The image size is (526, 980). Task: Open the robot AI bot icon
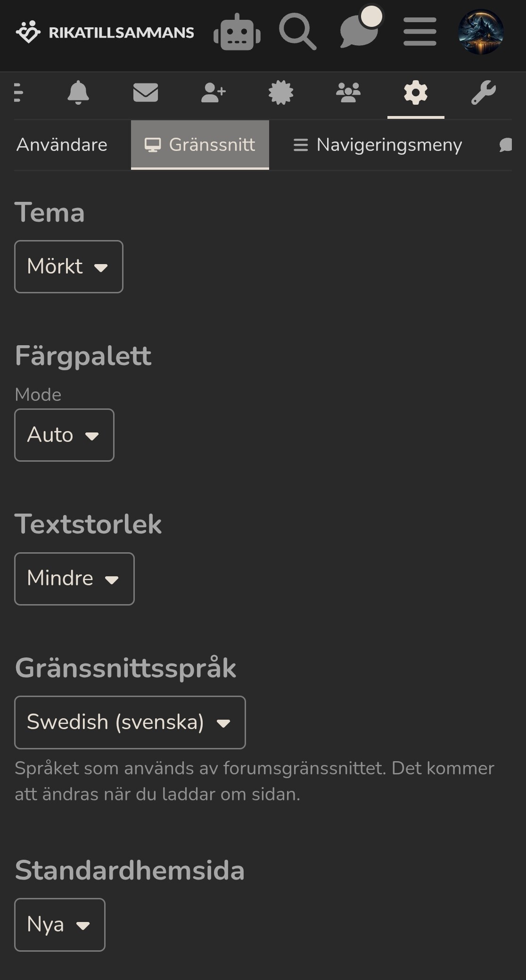(237, 33)
